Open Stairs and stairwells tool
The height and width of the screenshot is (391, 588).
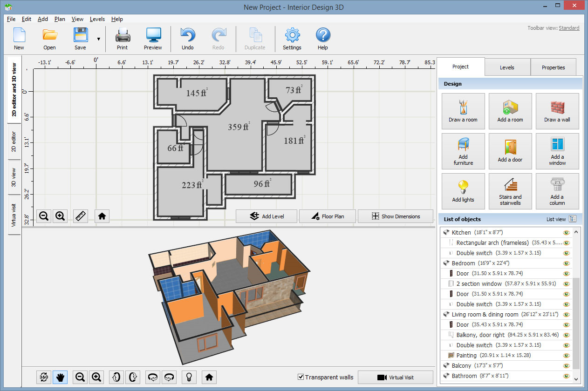[x=510, y=191]
